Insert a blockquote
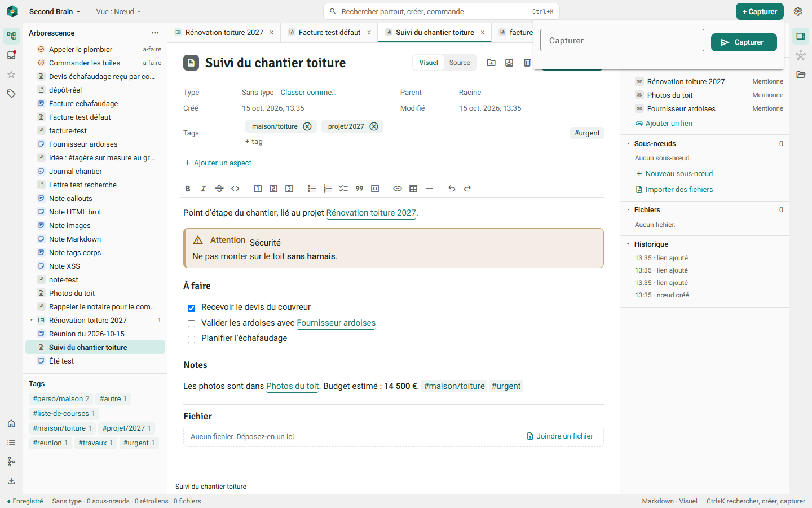 [x=359, y=189]
